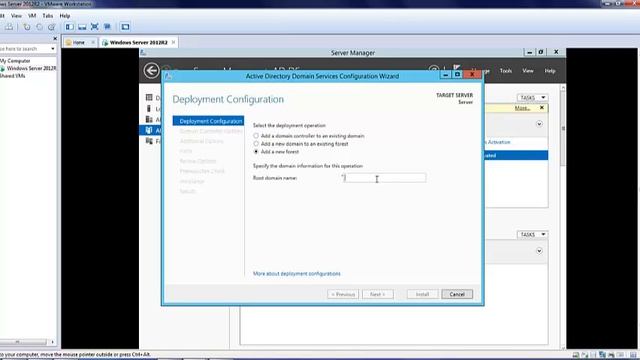Select Shared VMs in the library tree
The image size is (640, 360).
tap(12, 76)
